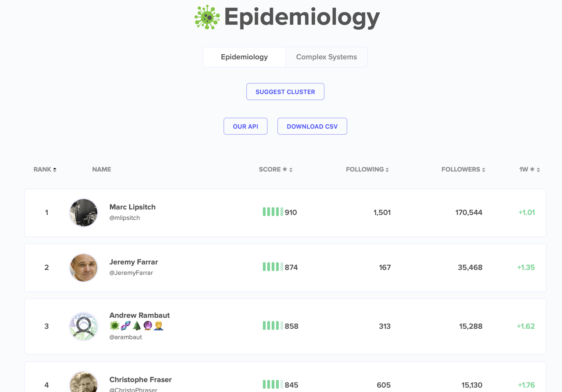The image size is (562, 392).
Task: Click the SUGGEST CLUSTER button
Action: click(285, 92)
